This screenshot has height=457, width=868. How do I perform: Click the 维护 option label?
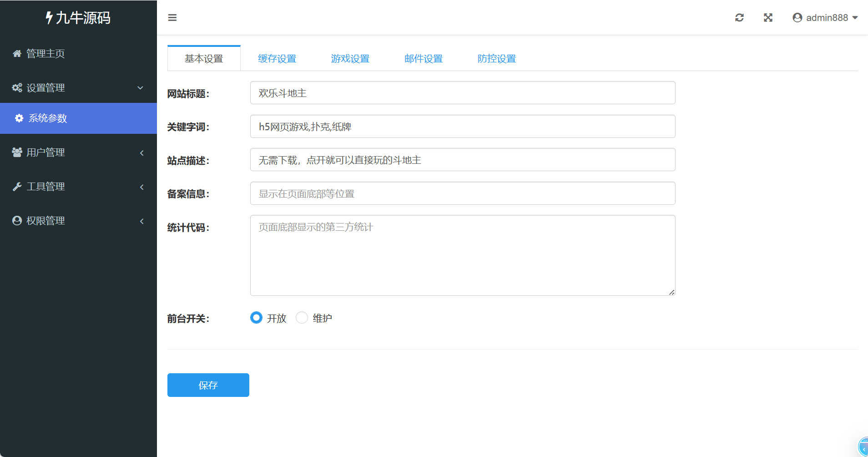(323, 318)
